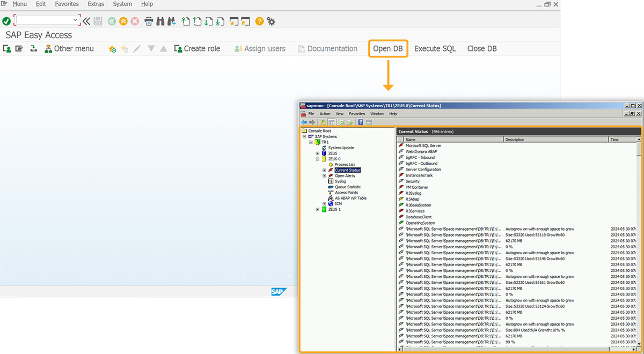Click the green Back arrow icon

point(112,21)
